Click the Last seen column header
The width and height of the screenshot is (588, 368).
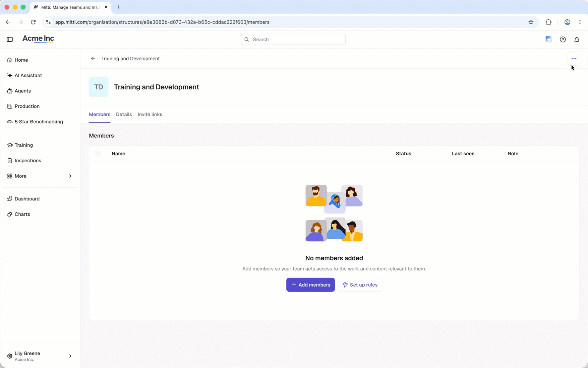tap(463, 154)
